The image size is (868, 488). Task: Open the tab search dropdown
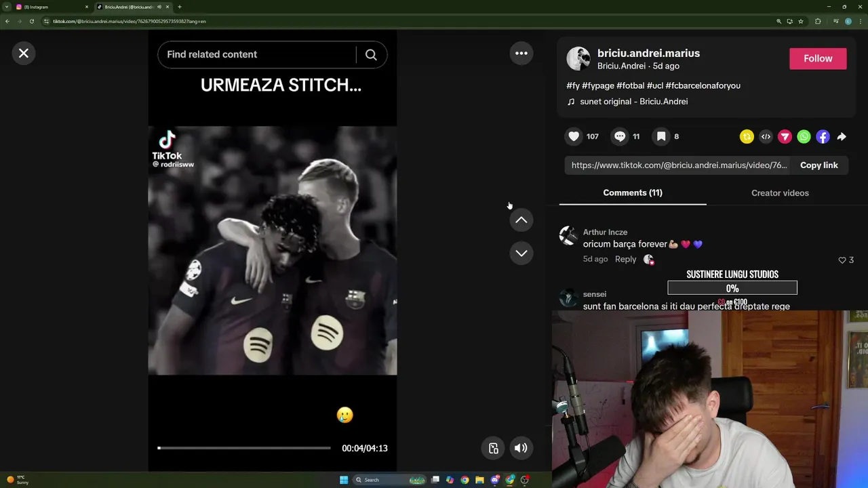pyautogui.click(x=6, y=7)
